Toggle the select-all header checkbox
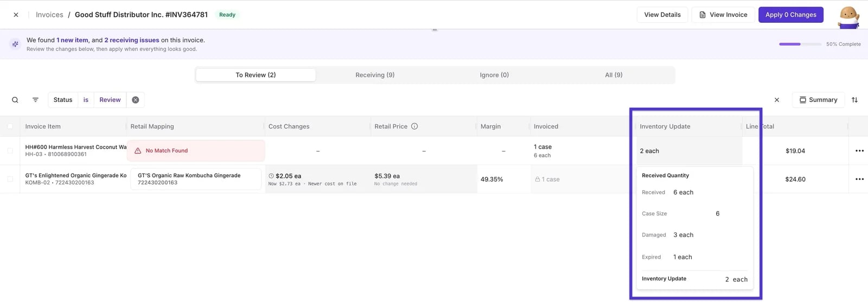Viewport: 868px width, 302px height. pos(10,126)
